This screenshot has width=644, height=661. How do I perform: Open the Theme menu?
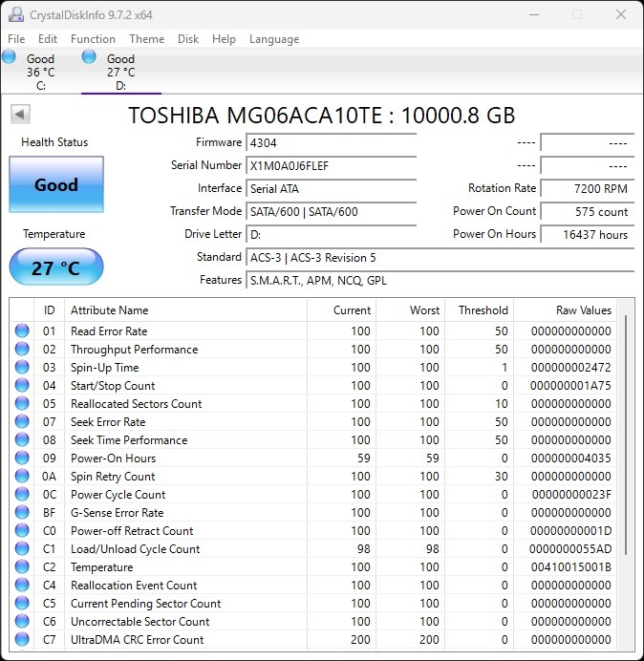(x=147, y=39)
